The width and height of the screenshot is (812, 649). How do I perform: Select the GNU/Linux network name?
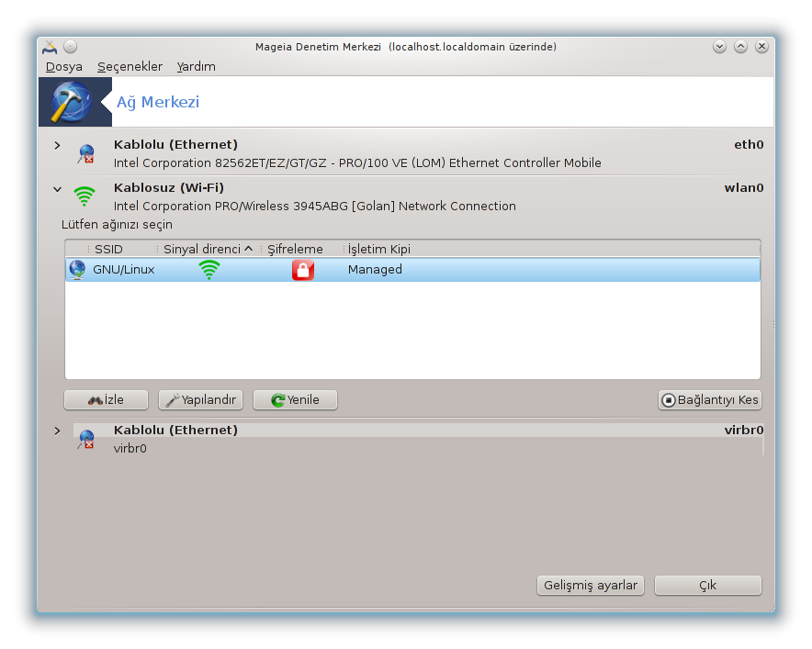[x=124, y=270]
